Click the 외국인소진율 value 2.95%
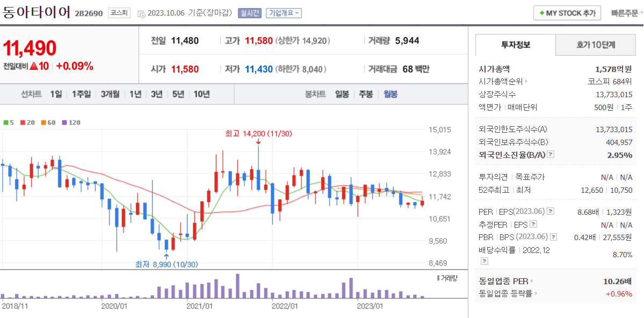The image size is (644, 318). 620,155
